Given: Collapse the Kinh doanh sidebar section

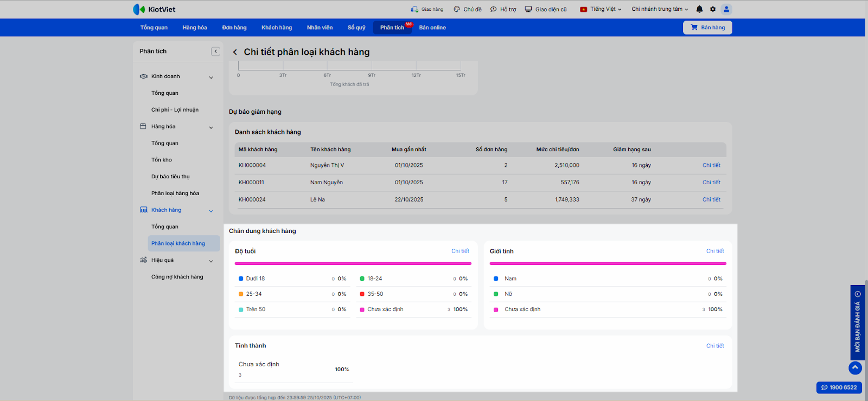Looking at the screenshot, I should tap(211, 77).
